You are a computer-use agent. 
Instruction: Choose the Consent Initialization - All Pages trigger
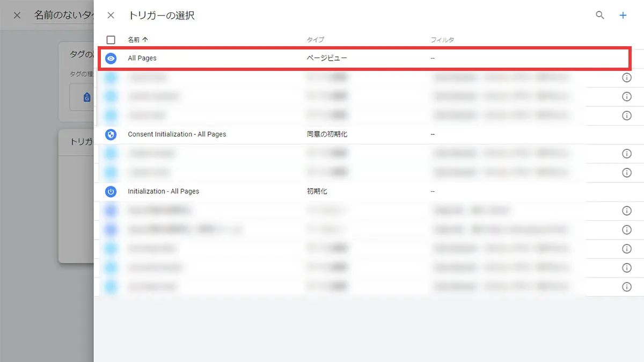[x=177, y=134]
